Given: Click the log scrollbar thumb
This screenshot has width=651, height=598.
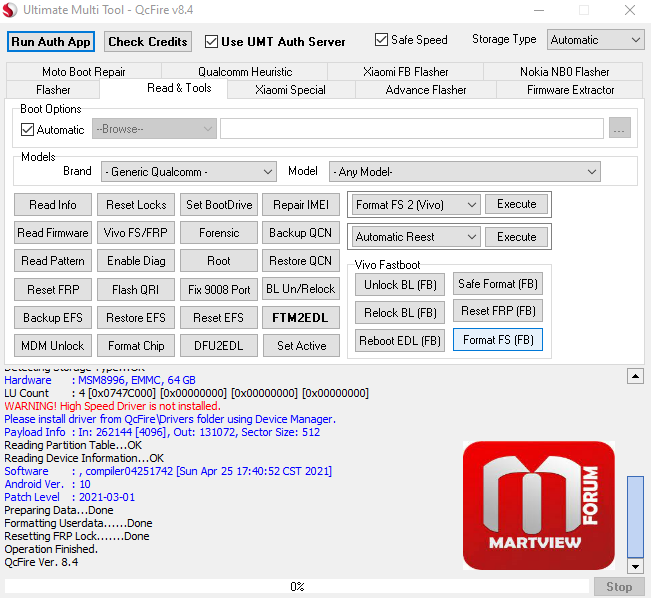Looking at the screenshot, I should (x=635, y=517).
